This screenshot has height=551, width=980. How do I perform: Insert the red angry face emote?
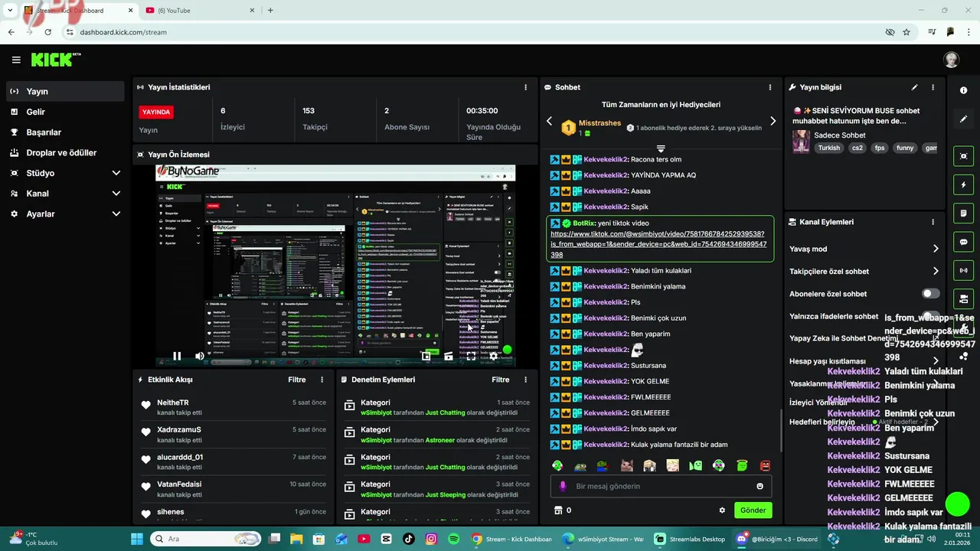(764, 465)
